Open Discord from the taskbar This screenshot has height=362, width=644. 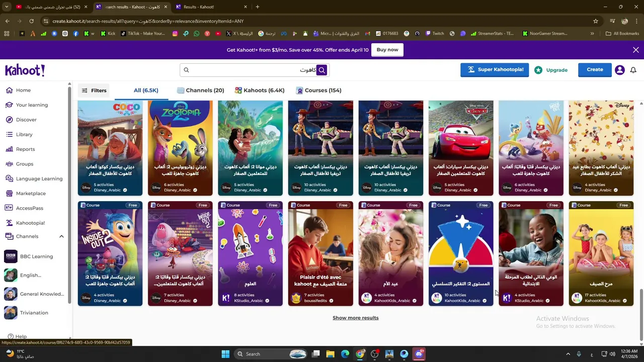[x=419, y=354]
